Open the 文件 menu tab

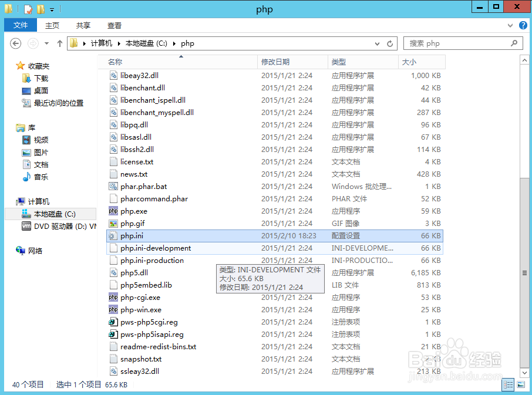coord(21,25)
